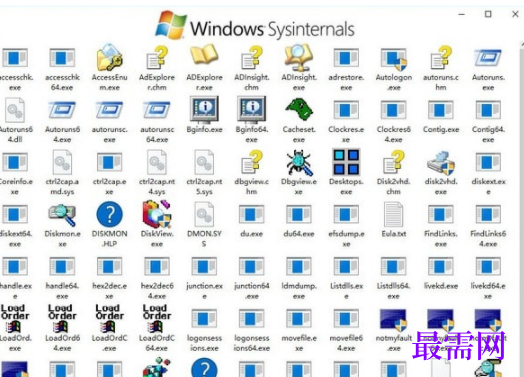The image size is (524, 377).
Task: Select the autorunsc.exe icon
Action: 110,110
